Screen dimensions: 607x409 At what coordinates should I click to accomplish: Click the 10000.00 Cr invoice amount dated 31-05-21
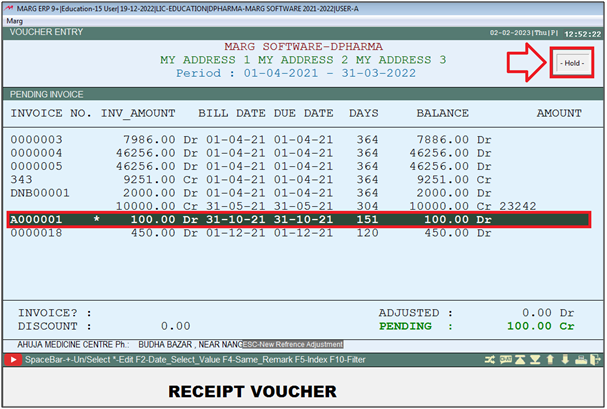click(157, 206)
